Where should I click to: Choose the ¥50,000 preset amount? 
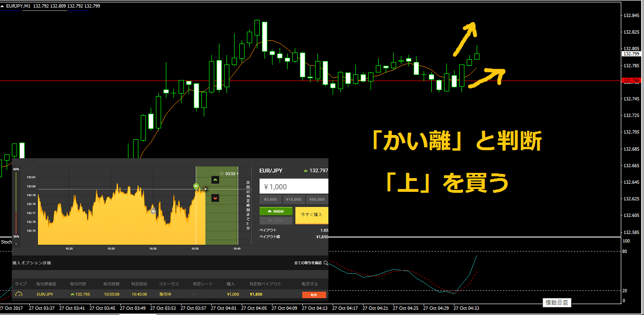(317, 200)
